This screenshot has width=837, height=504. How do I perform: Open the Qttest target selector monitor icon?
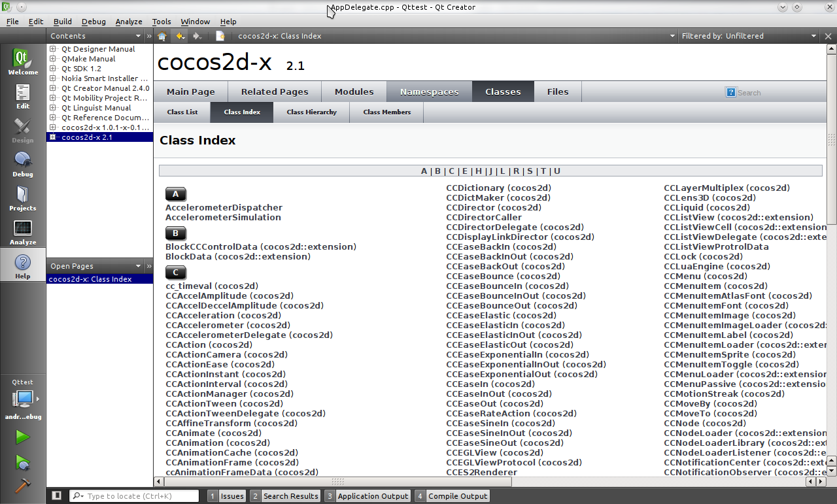23,399
